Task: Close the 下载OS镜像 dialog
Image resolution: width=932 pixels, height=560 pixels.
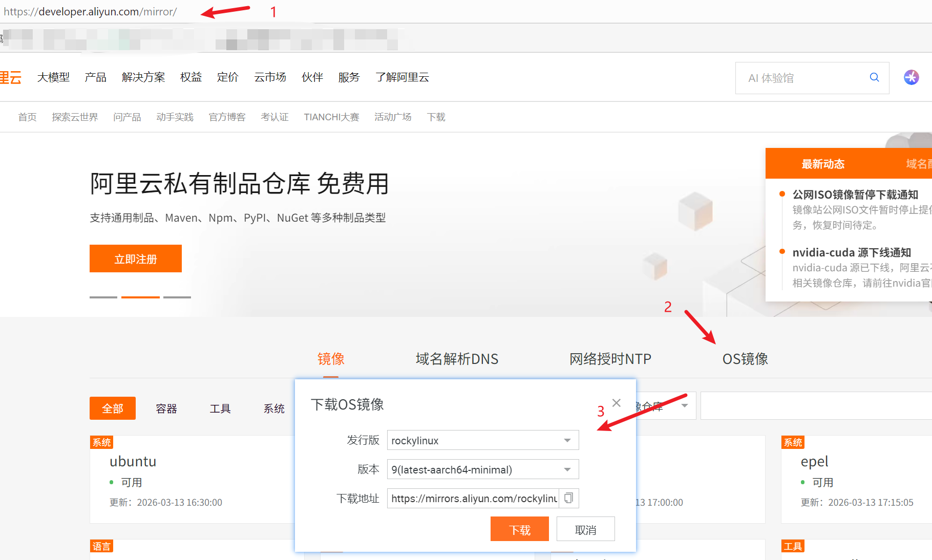Action: pos(617,403)
